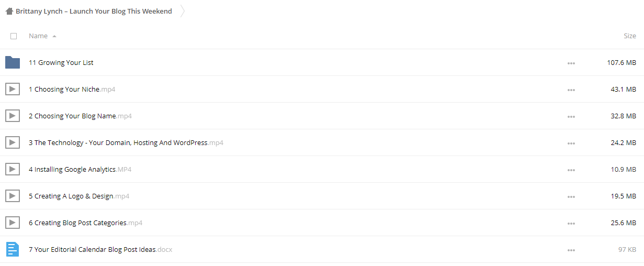The width and height of the screenshot is (644, 266).
Task: Click video icon for Installing Google Analytics
Action: 13,169
